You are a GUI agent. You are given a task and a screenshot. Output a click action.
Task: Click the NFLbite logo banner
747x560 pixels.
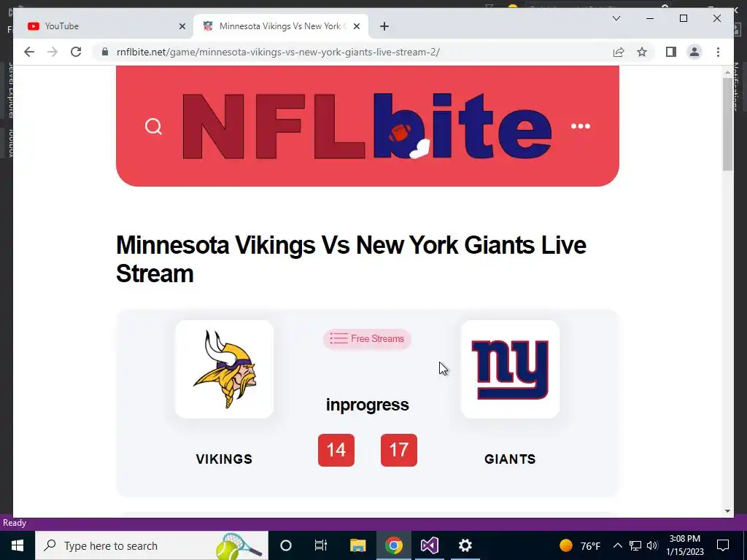(368, 126)
